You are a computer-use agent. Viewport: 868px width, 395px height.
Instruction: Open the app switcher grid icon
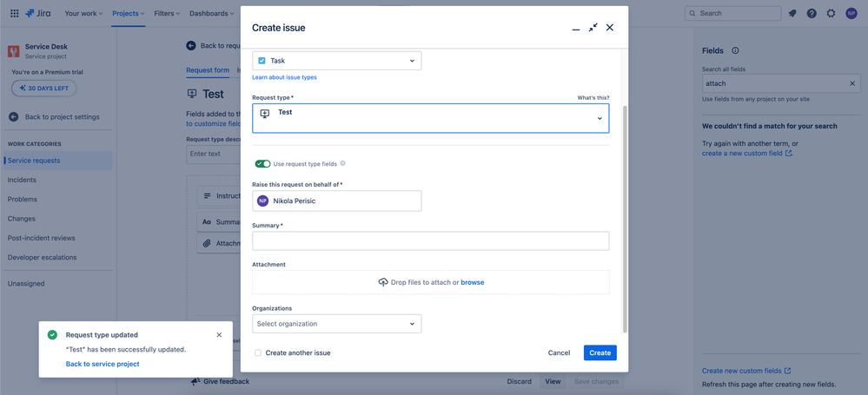(14, 13)
